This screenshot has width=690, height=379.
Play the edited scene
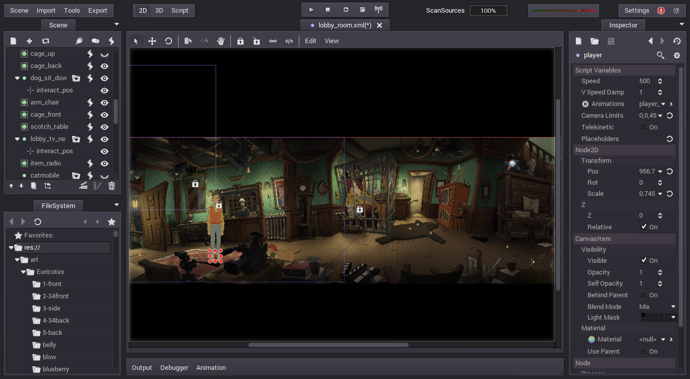pos(345,10)
